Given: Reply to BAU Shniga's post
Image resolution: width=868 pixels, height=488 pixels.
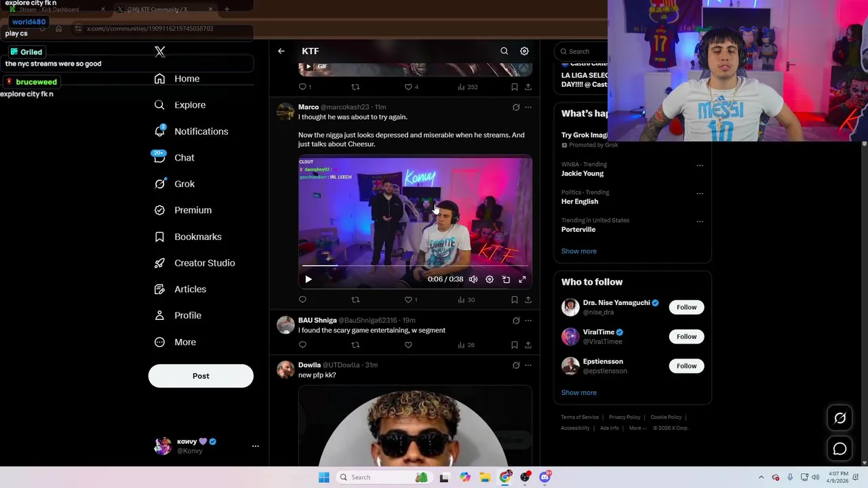Looking at the screenshot, I should coord(302,345).
